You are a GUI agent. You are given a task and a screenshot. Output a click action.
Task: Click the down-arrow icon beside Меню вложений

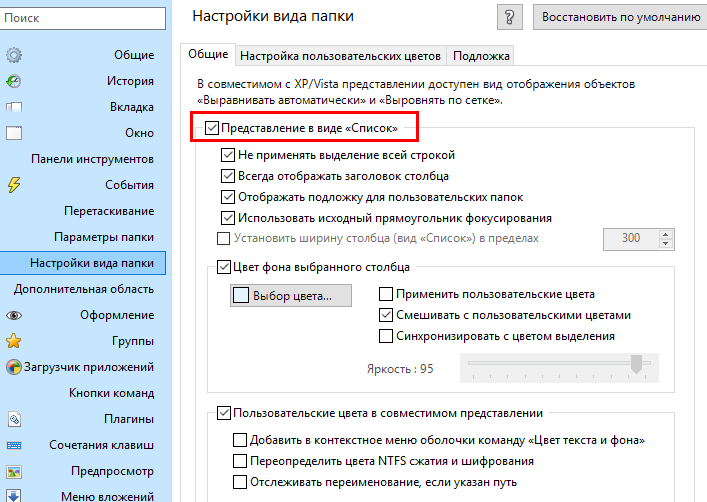point(14,496)
